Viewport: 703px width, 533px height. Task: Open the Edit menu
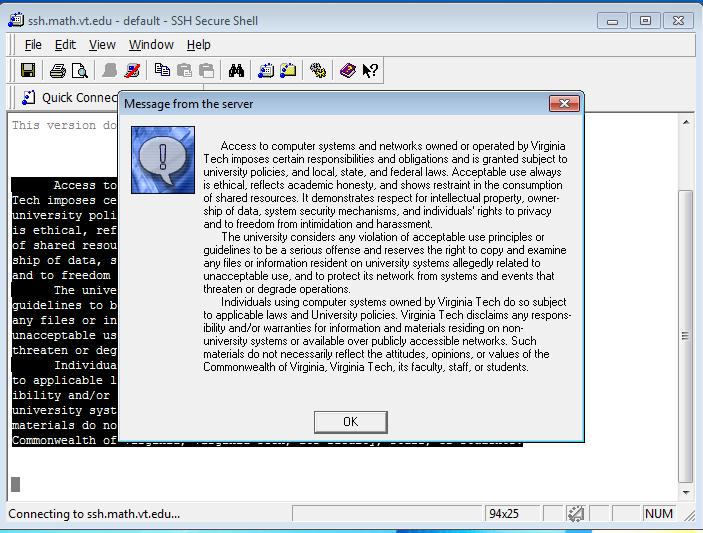65,45
